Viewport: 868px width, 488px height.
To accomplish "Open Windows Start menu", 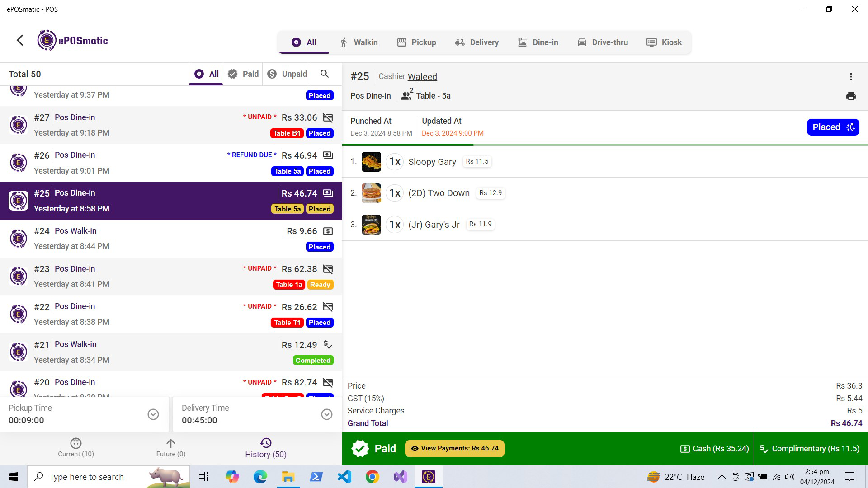I will [14, 477].
